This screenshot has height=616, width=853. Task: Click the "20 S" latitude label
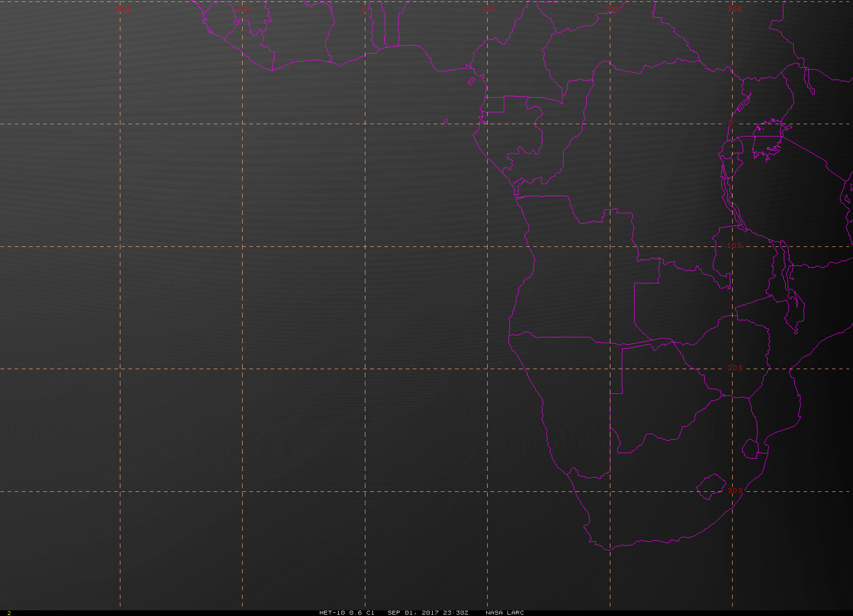(735, 368)
